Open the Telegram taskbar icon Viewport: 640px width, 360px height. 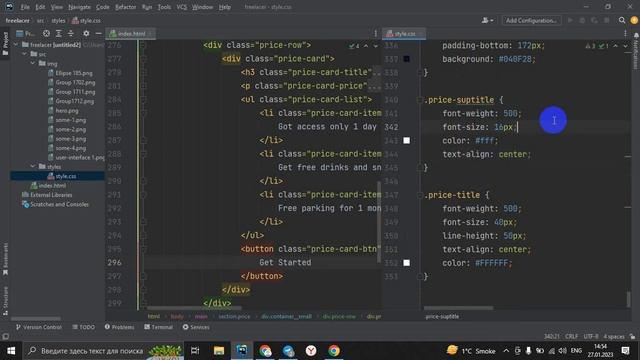288,351
